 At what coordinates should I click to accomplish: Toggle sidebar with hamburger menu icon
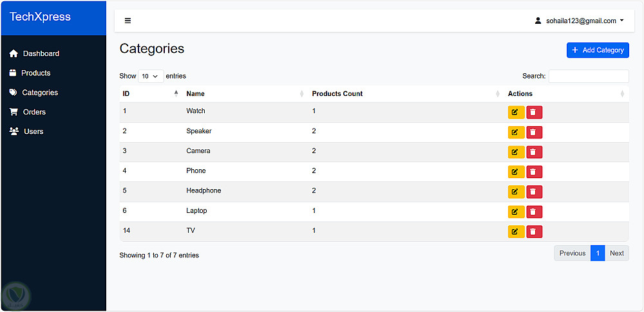tap(128, 21)
